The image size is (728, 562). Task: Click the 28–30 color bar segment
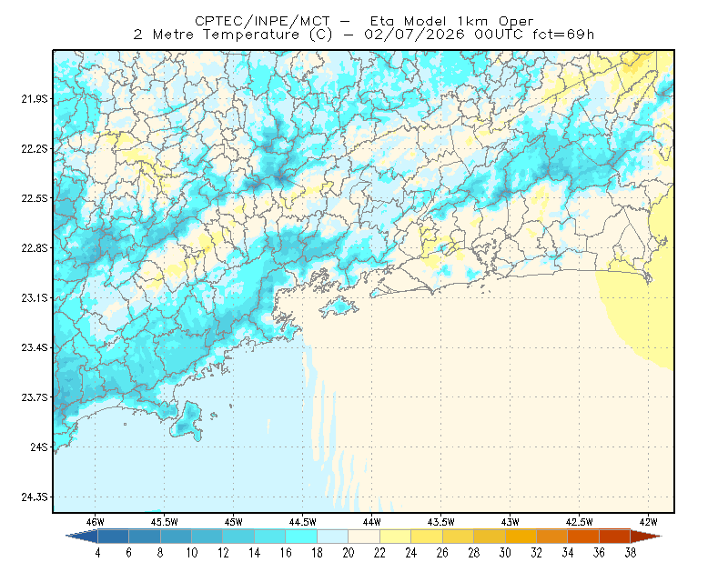click(490, 537)
